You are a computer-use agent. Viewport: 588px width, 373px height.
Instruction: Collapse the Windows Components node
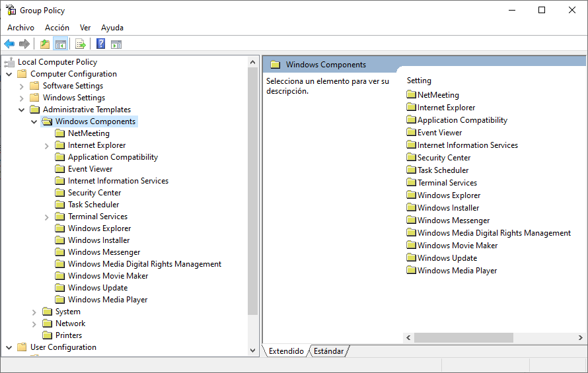coord(34,122)
